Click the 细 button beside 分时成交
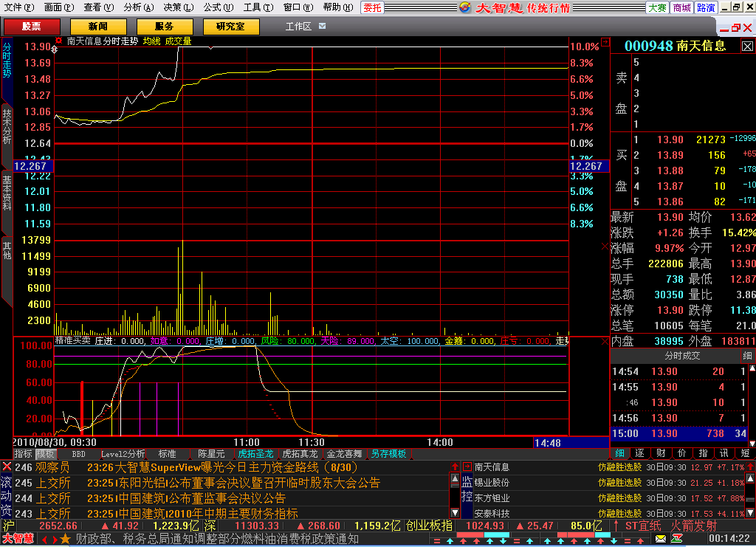 pyautogui.click(x=747, y=356)
